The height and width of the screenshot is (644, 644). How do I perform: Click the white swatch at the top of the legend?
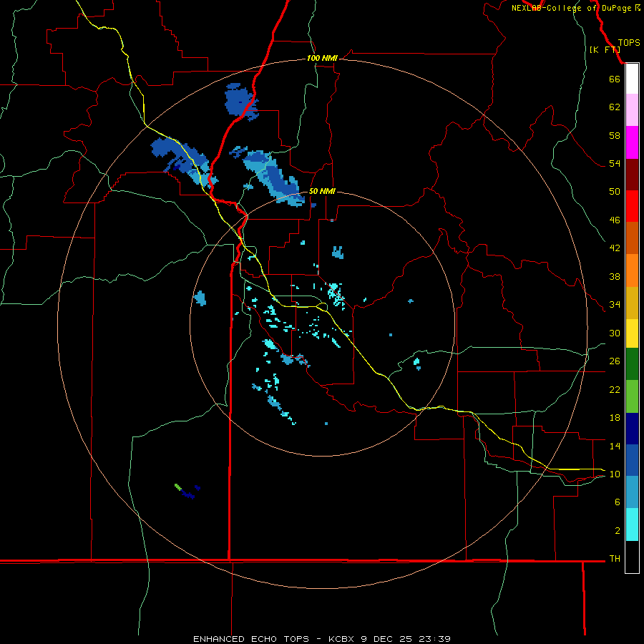(632, 79)
